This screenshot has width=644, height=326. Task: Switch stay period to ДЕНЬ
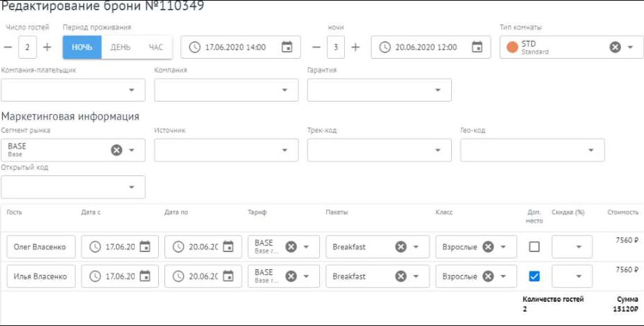[x=120, y=47]
